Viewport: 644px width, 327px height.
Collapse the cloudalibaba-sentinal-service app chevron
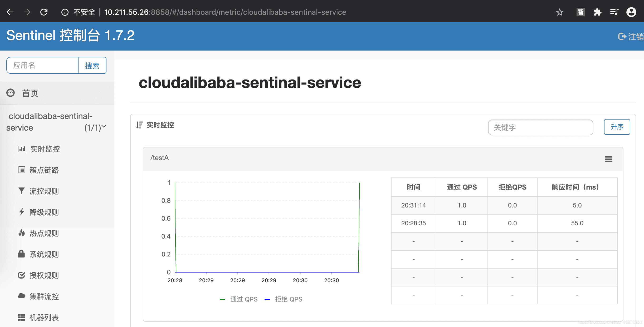pyautogui.click(x=104, y=126)
